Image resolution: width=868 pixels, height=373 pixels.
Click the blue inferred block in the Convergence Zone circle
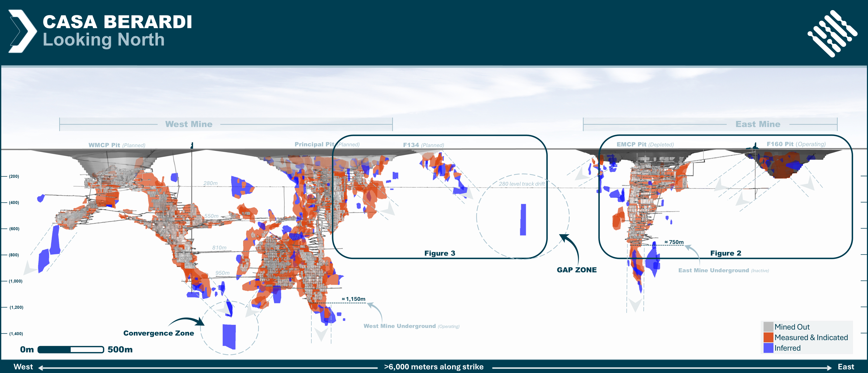229,337
